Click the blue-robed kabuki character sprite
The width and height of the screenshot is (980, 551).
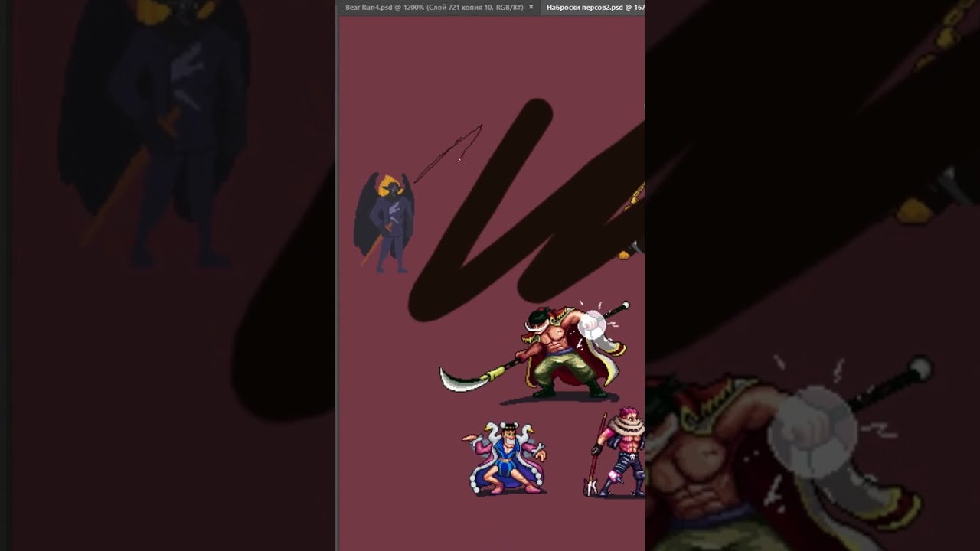click(x=505, y=458)
